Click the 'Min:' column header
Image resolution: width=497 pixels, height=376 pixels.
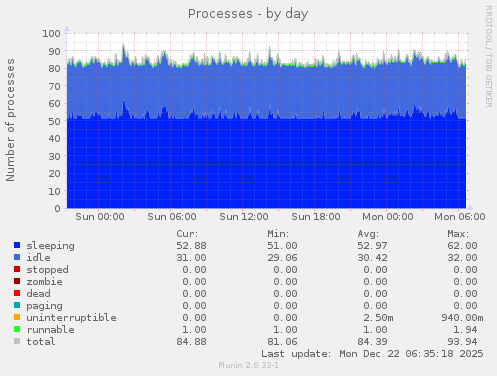pyautogui.click(x=278, y=234)
